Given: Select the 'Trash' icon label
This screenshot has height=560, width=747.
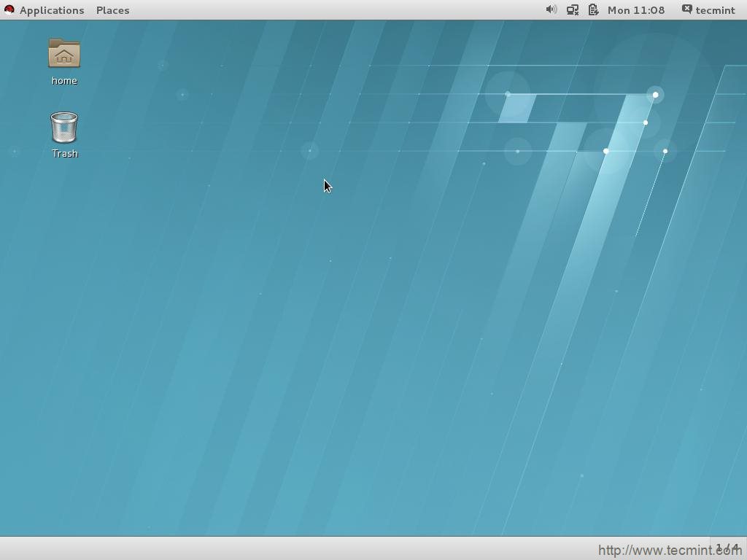Looking at the screenshot, I should coord(65,153).
